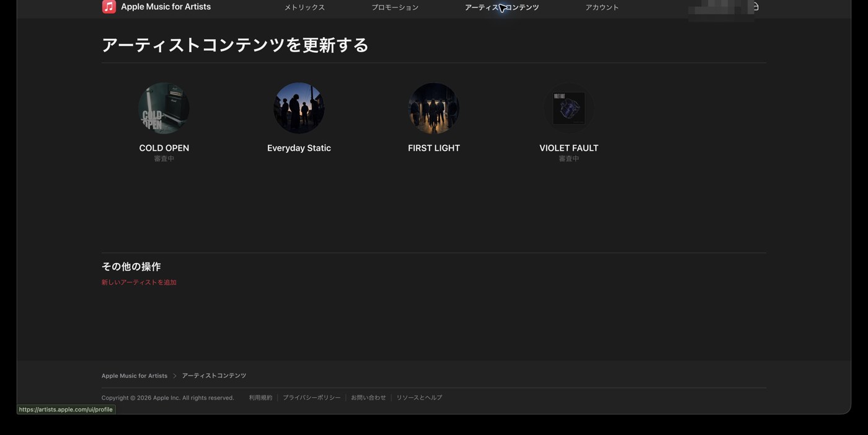Image resolution: width=868 pixels, height=435 pixels.
Task: Open the プロモーション tab
Action: [395, 7]
